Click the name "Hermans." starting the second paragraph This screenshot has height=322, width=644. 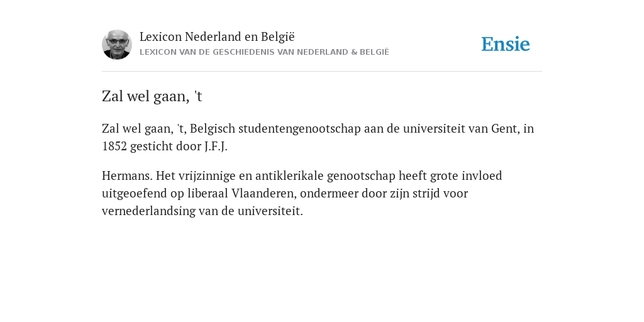127,176
